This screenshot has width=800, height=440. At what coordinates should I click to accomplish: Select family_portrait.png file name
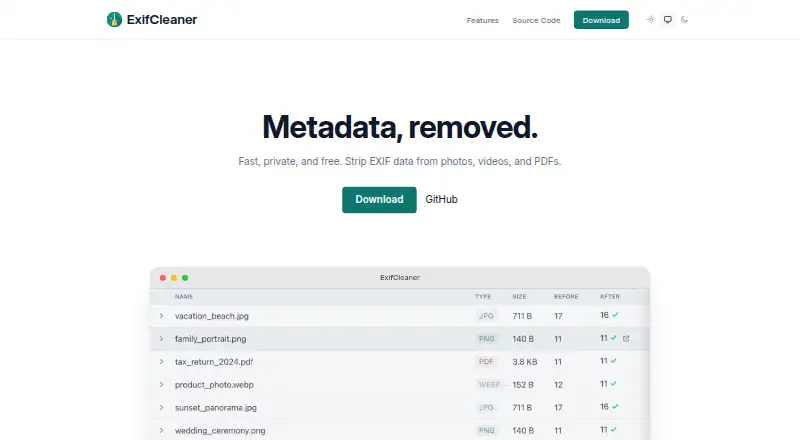(210, 339)
